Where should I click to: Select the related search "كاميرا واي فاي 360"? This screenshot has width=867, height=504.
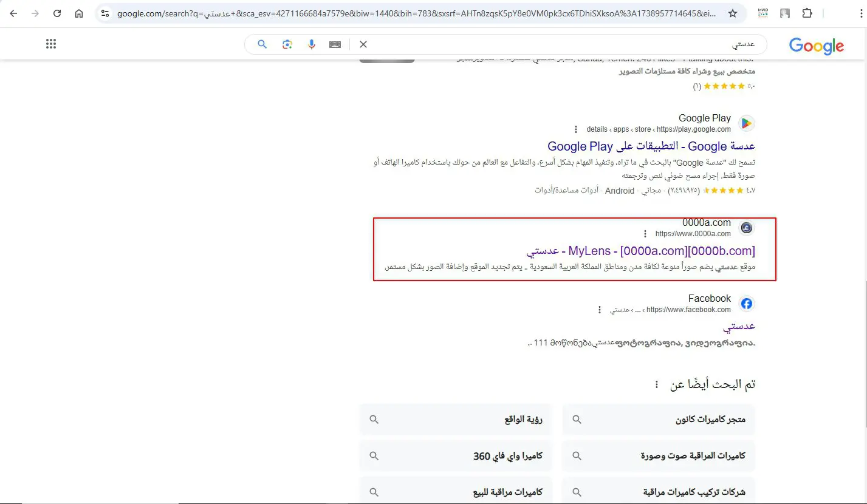point(456,456)
